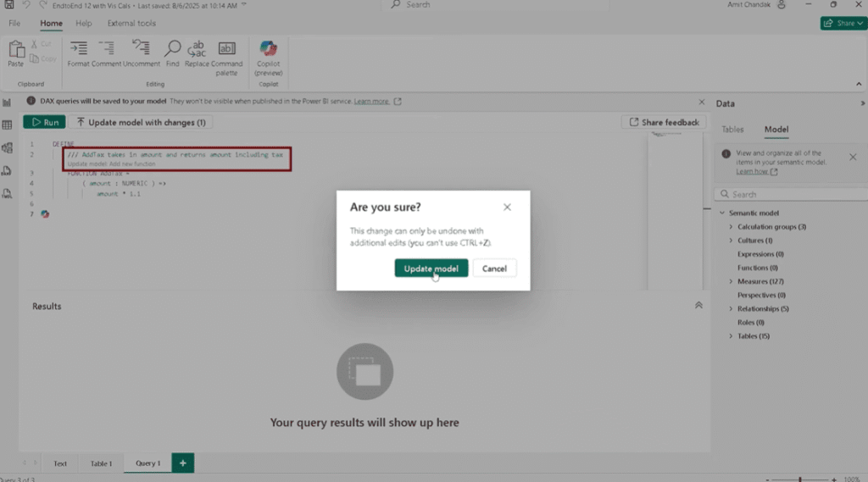
Task: Open Copilot (preview) from ribbon
Action: [x=269, y=58]
